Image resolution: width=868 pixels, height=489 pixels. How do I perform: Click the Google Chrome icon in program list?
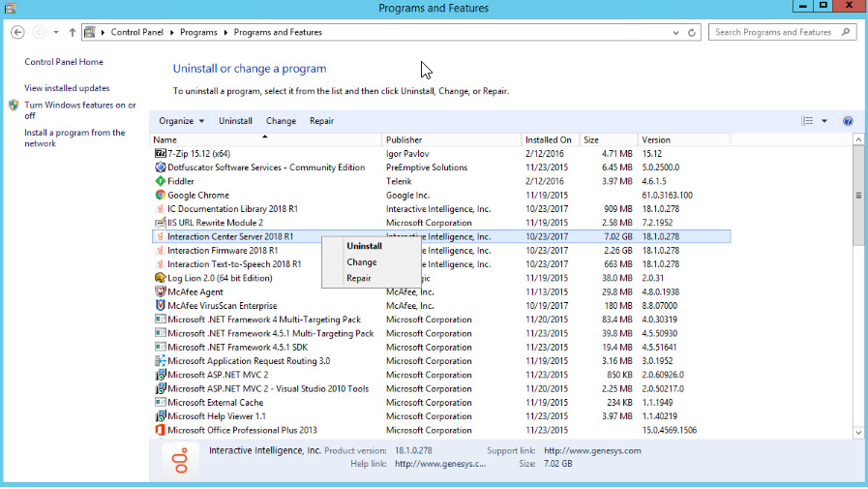160,195
